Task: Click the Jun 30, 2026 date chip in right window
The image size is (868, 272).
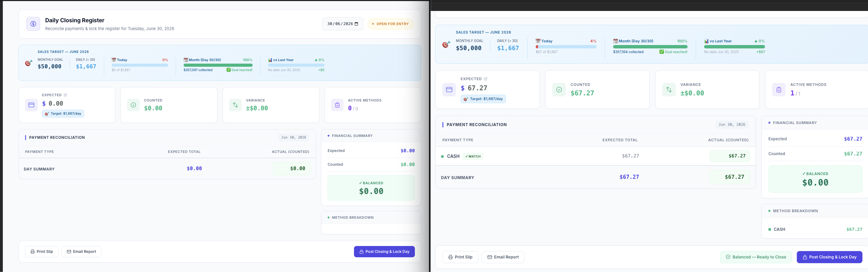Action: click(x=732, y=124)
